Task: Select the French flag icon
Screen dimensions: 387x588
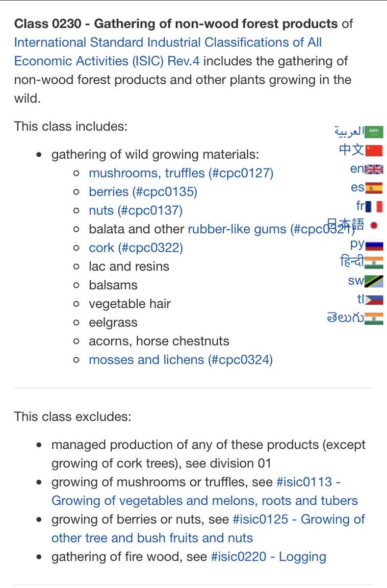Action: pos(374,206)
